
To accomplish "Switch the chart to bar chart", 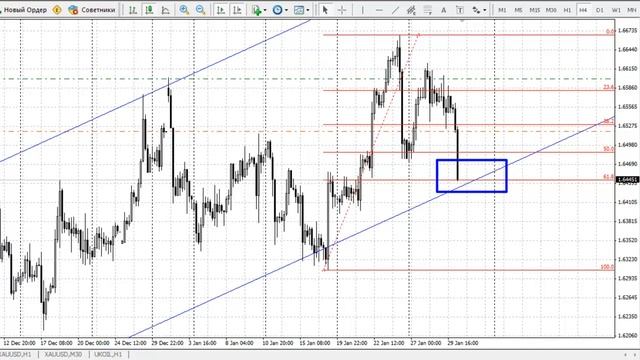I will [133, 10].
